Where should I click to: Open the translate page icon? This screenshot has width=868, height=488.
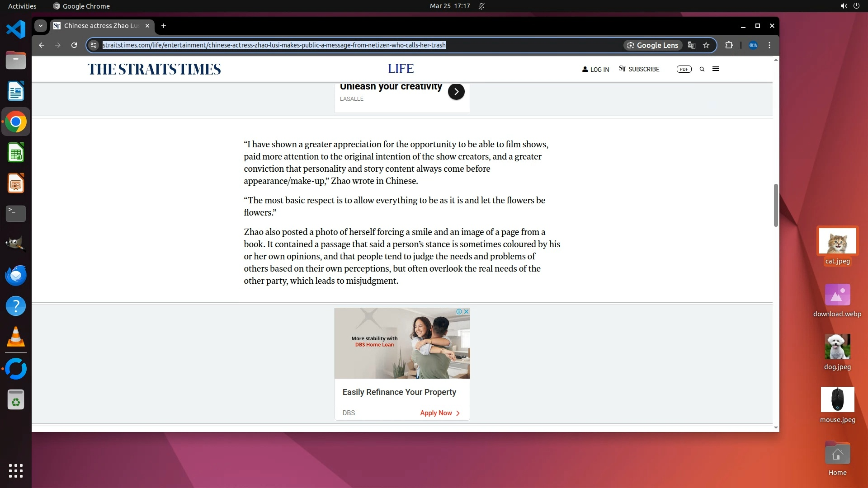691,45
